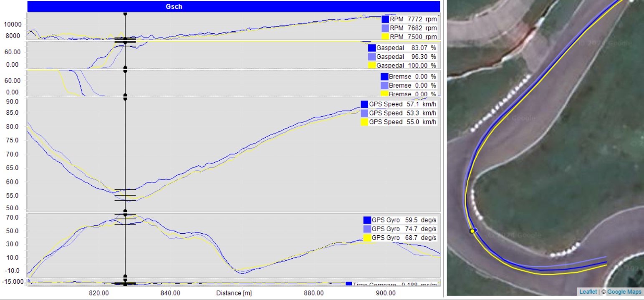Image resolution: width=644 pixels, height=300 pixels.
Task: Open the Leaflet attribution link
Action: (x=588, y=292)
